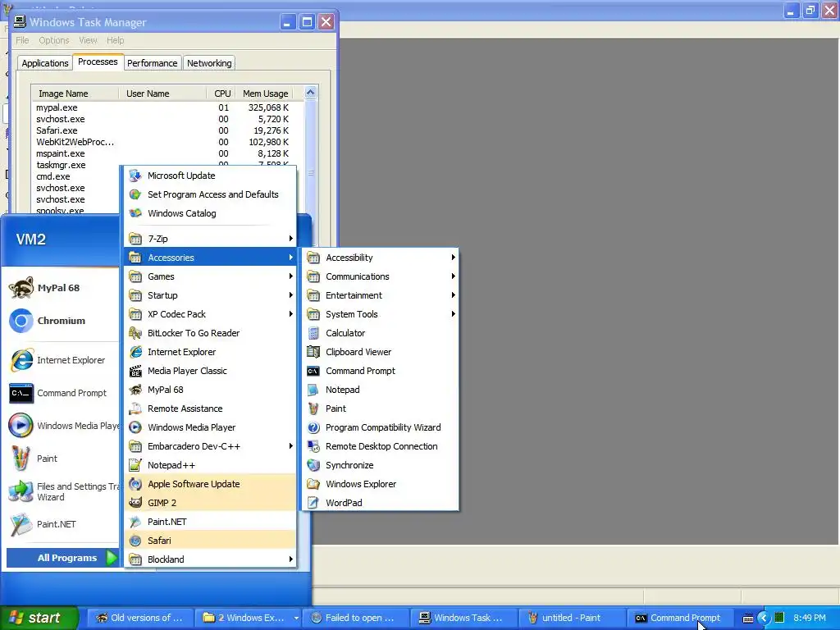Sort processes by CPU column
Viewport: 840px width, 630px height.
pyautogui.click(x=221, y=94)
